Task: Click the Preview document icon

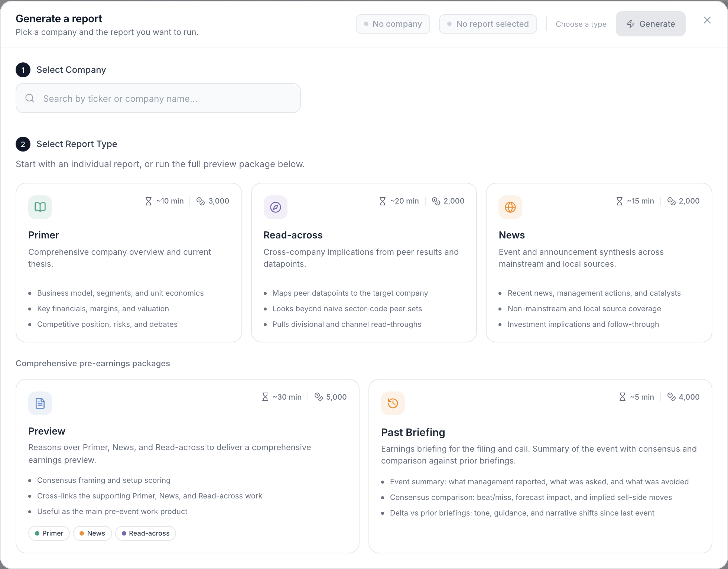Action: 40,403
